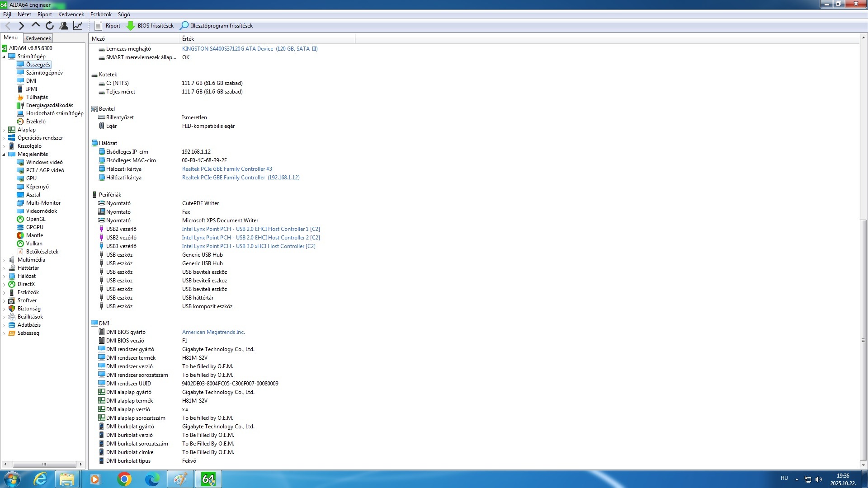Collapse the Megjelenítés tree node
Image resolution: width=868 pixels, height=488 pixels.
click(4, 155)
